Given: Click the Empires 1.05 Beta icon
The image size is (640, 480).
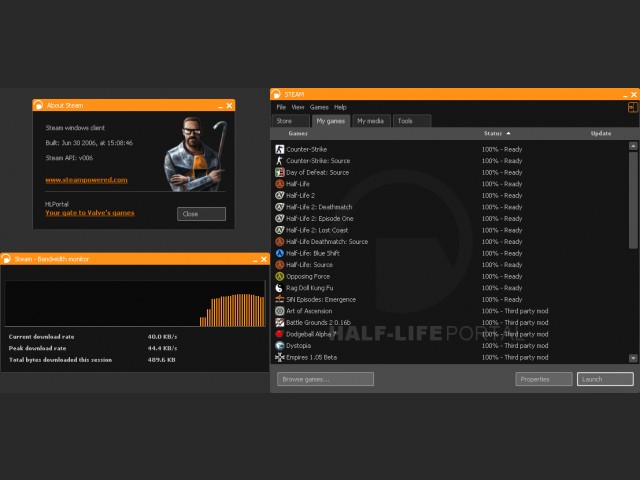Looking at the screenshot, I should [280, 357].
